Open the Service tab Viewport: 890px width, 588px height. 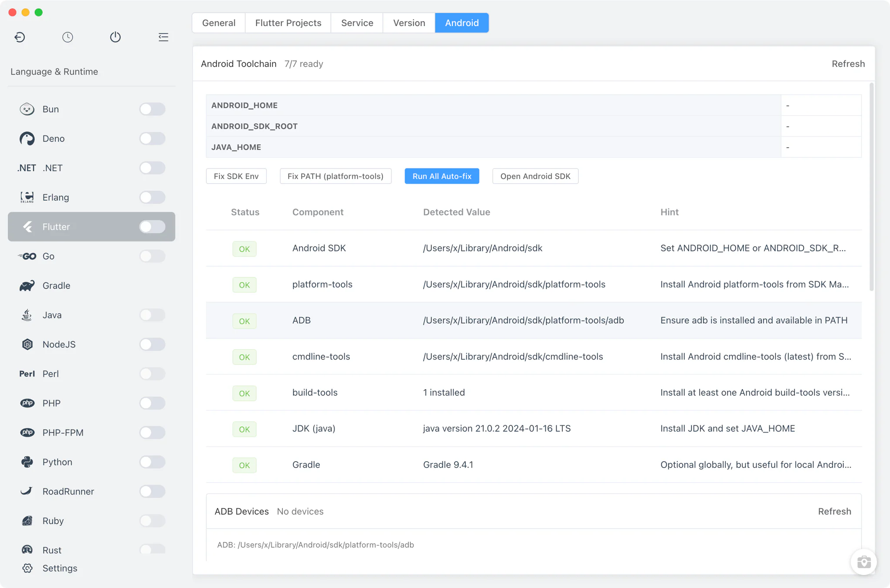point(357,23)
